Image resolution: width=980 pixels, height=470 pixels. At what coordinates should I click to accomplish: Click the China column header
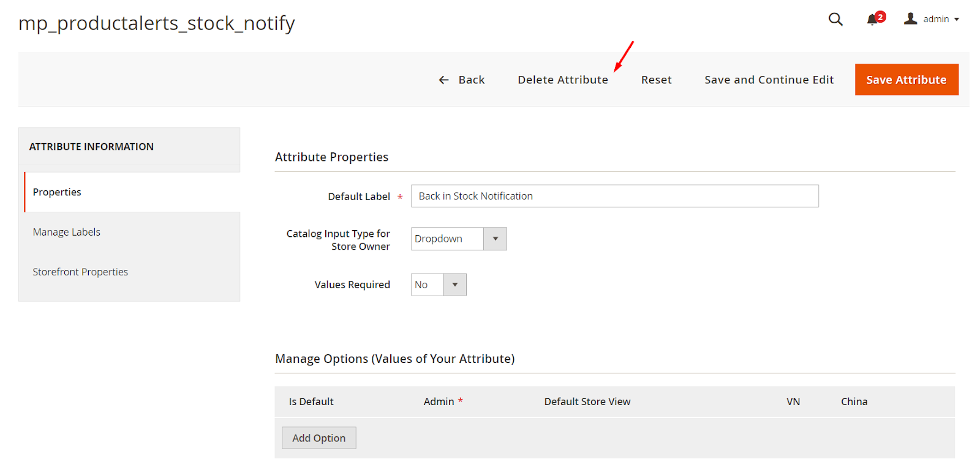(854, 402)
